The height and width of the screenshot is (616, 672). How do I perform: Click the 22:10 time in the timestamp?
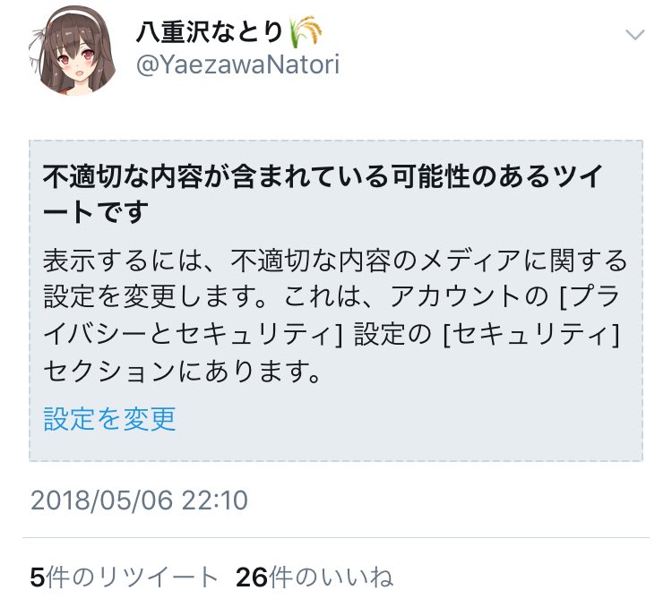click(x=215, y=500)
